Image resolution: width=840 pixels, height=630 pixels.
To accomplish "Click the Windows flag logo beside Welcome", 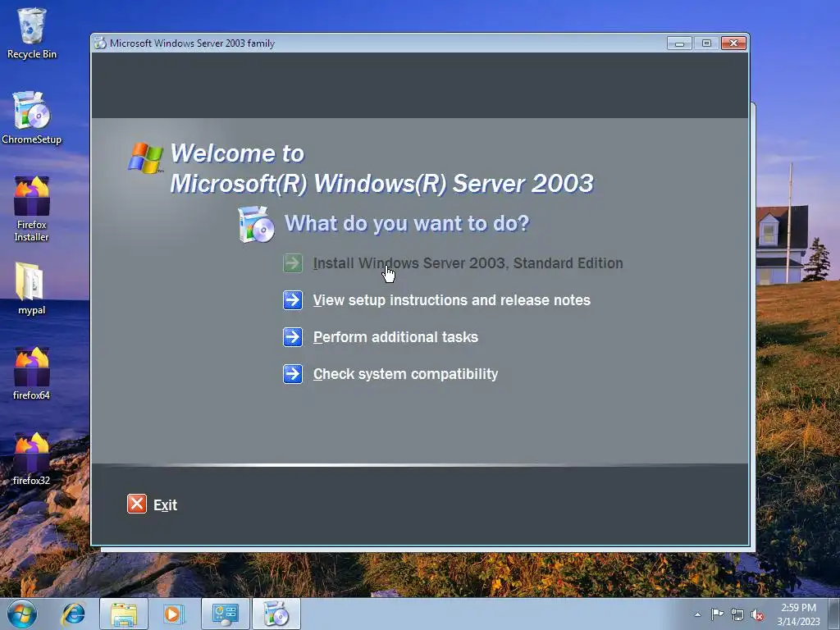I will 146,158.
